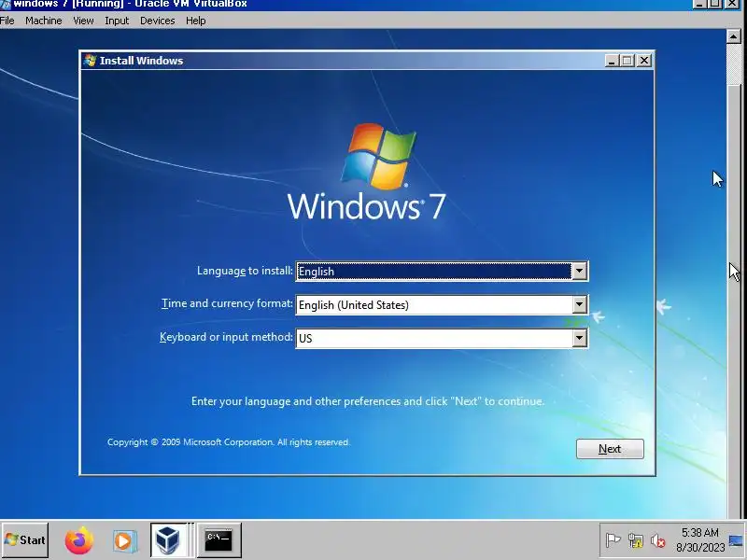Click the network warning tray icon
The width and height of the screenshot is (747, 560).
[636, 540]
